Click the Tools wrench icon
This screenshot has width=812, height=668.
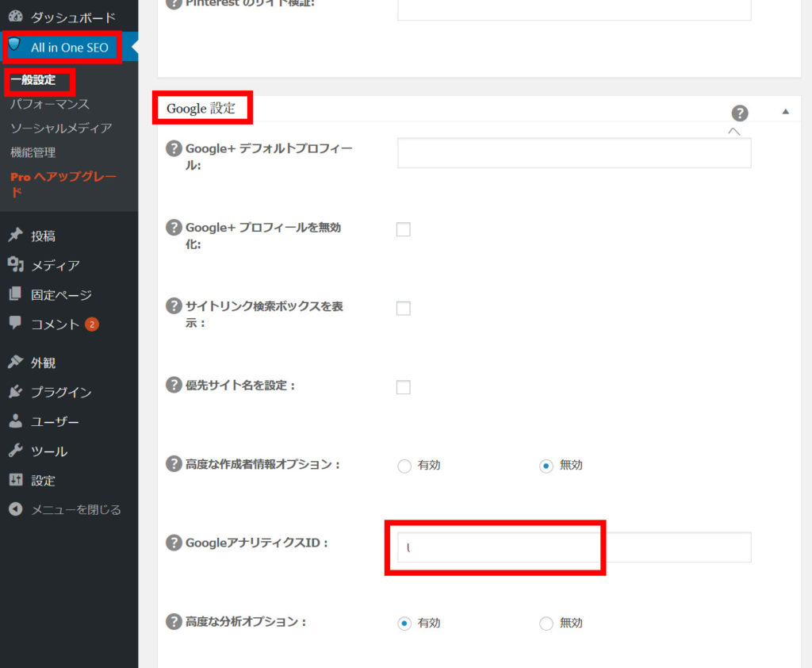16,451
